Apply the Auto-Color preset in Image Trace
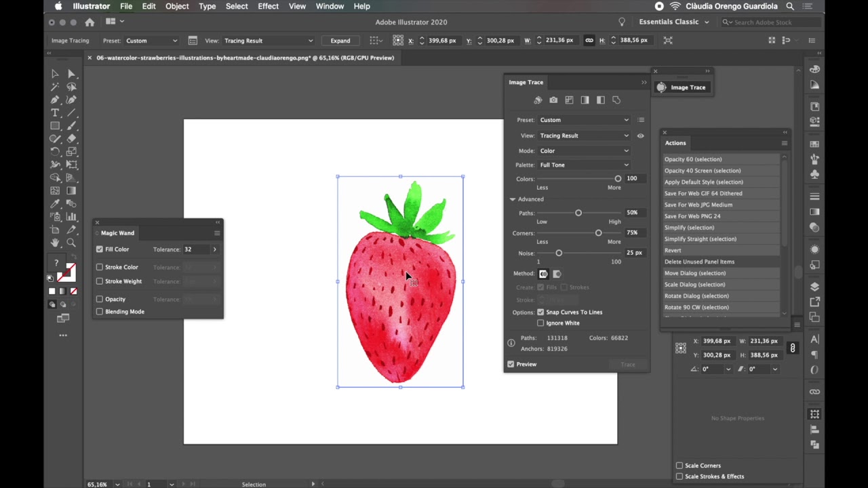The height and width of the screenshot is (488, 868). pyautogui.click(x=538, y=100)
